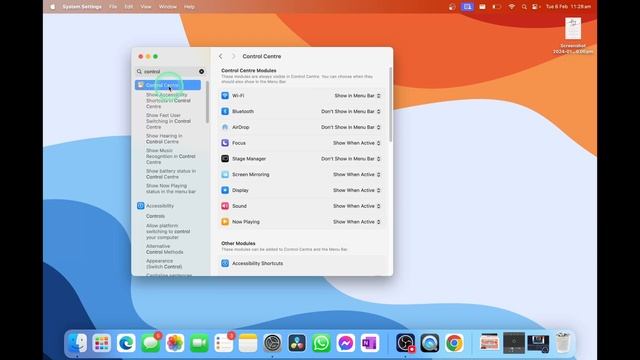Screen dimensions: 640x360
Task: Launch OneNote from the Dock
Action: pos(370,343)
